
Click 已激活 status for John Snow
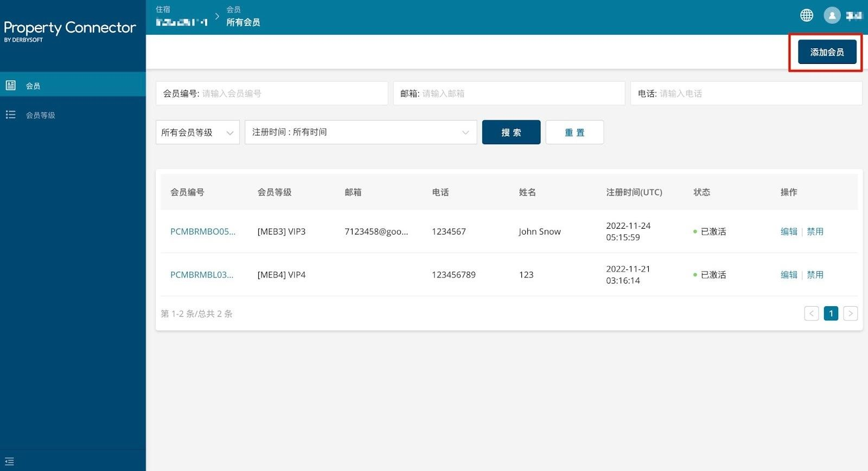tap(710, 231)
